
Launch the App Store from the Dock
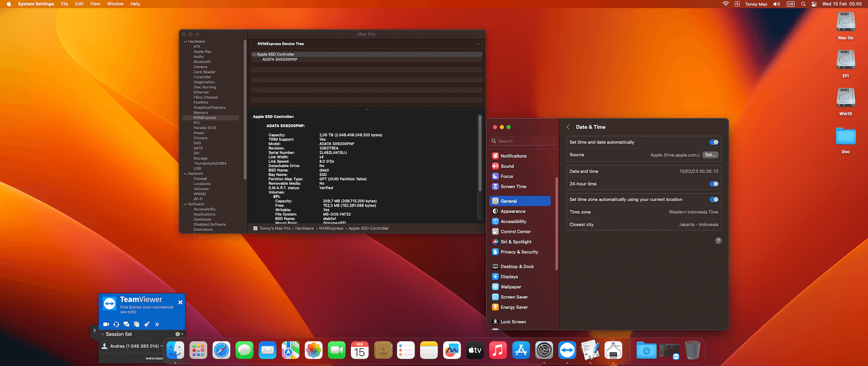click(x=521, y=350)
